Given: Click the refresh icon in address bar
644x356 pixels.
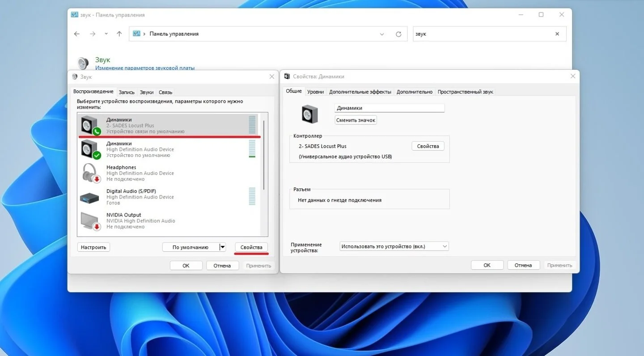Looking at the screenshot, I should pos(398,34).
